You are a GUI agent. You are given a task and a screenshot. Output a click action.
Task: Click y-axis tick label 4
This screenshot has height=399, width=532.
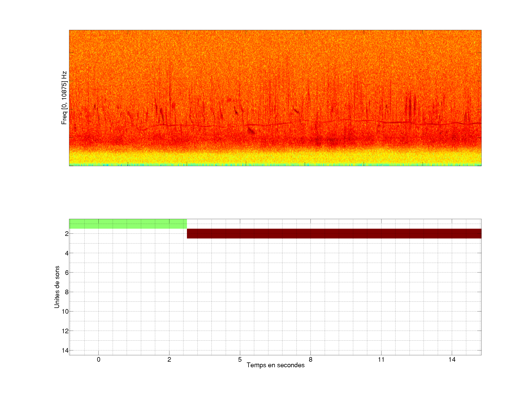point(67,253)
